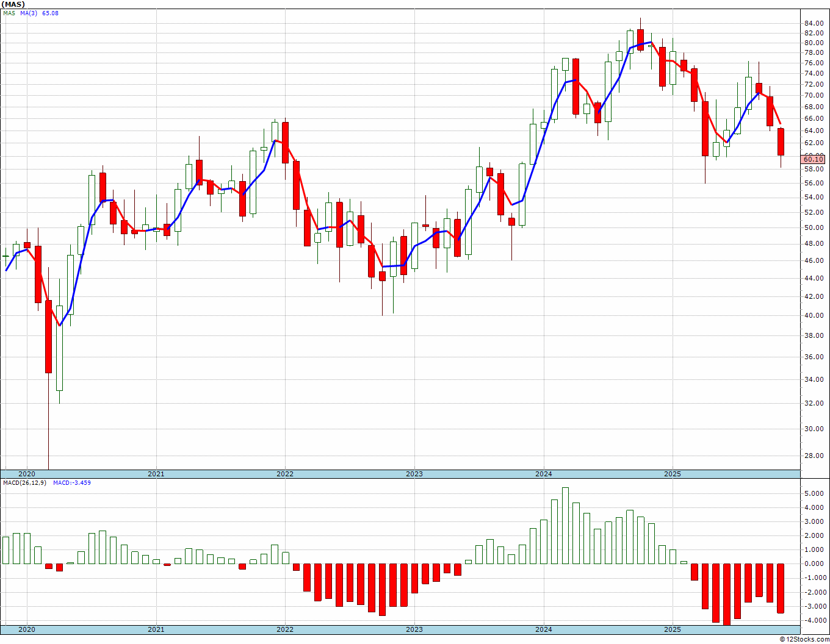Click the 44.00 price axis label
The width and height of the screenshot is (830, 644).
(814, 279)
